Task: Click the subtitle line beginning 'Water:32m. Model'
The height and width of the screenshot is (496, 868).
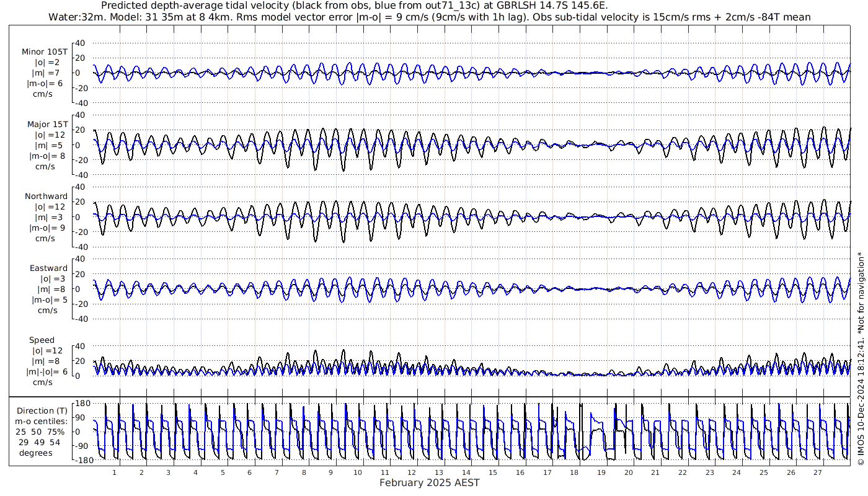Action: pyautogui.click(x=429, y=17)
